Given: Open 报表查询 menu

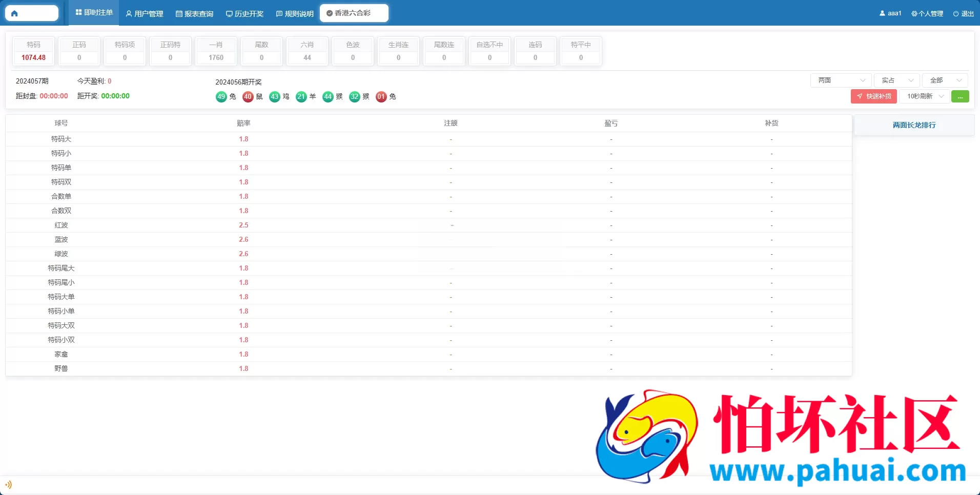Looking at the screenshot, I should (x=195, y=14).
